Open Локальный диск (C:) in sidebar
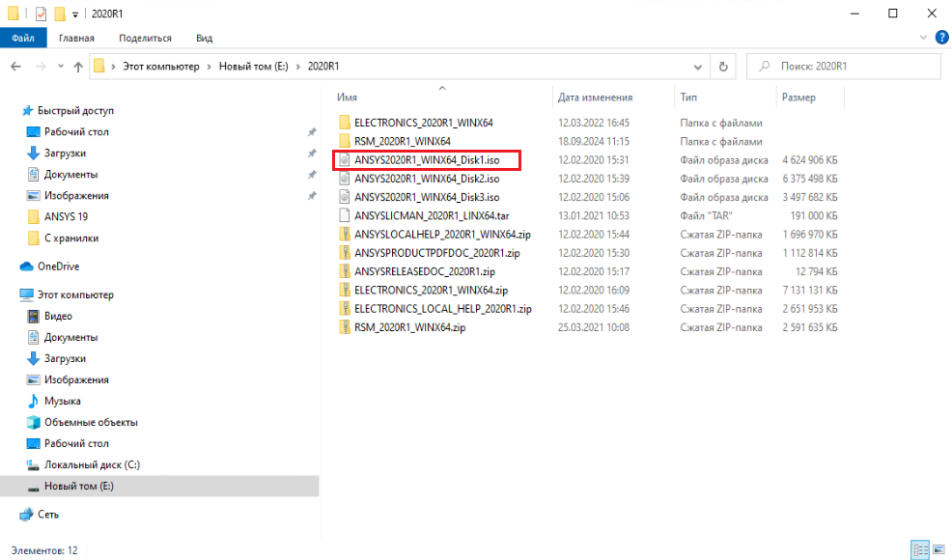This screenshot has width=952, height=560. 92,464
